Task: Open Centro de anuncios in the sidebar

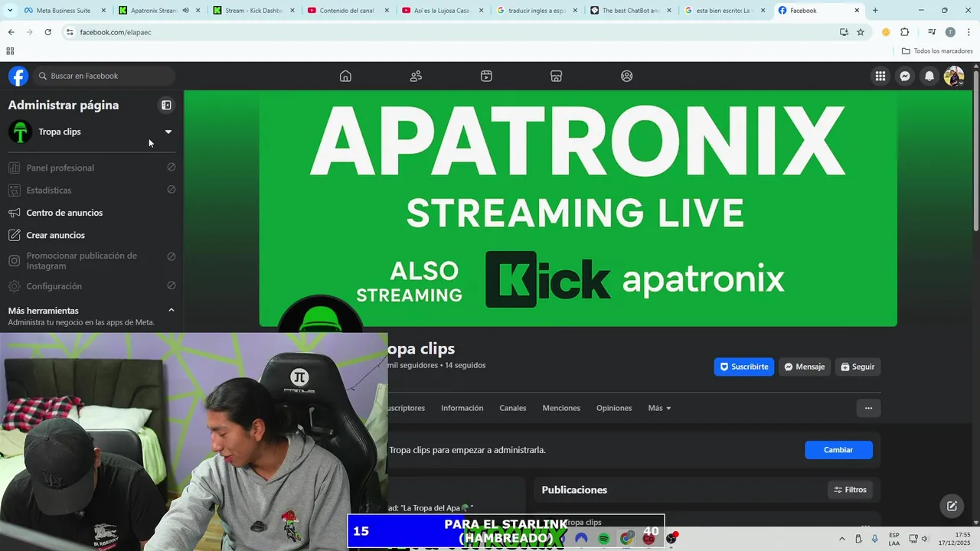Action: pos(92,213)
